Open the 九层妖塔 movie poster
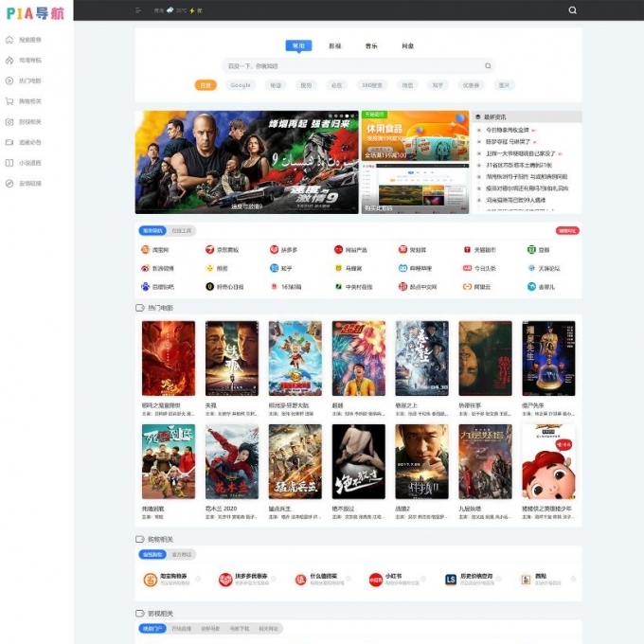Image resolution: width=644 pixels, height=644 pixels. pos(485,461)
